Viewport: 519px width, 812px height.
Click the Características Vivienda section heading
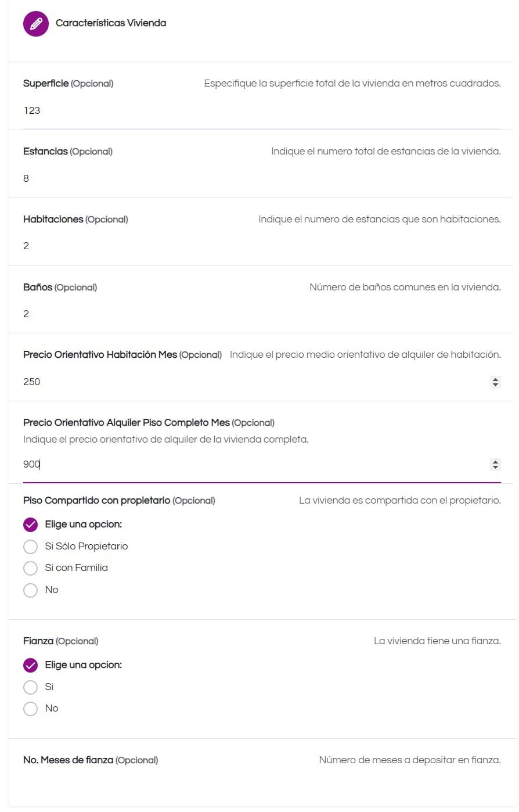click(111, 23)
